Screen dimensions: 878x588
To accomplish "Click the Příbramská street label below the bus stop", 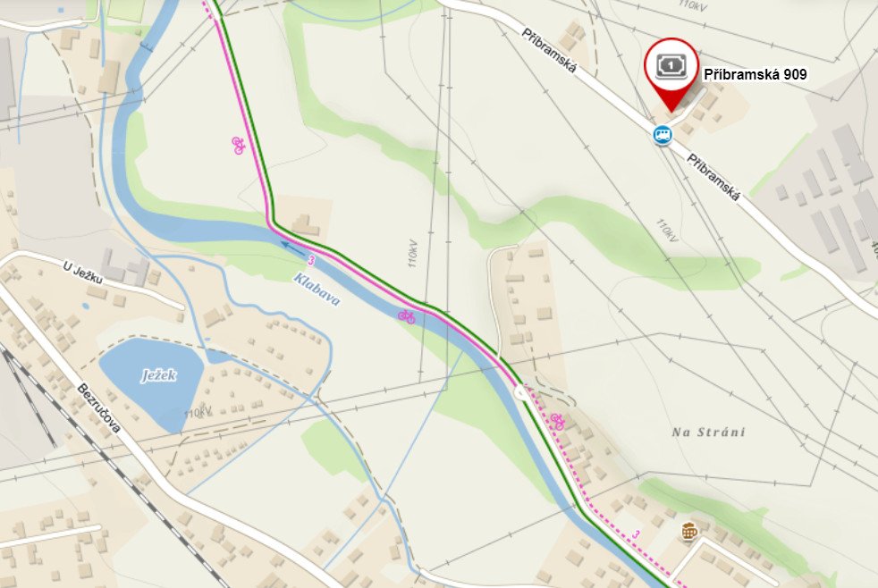I will click(713, 178).
